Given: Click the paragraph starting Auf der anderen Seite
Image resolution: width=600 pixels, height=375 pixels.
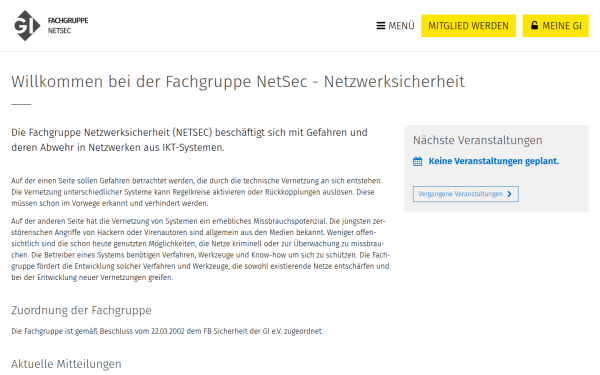Looking at the screenshot, I should tap(201, 249).
